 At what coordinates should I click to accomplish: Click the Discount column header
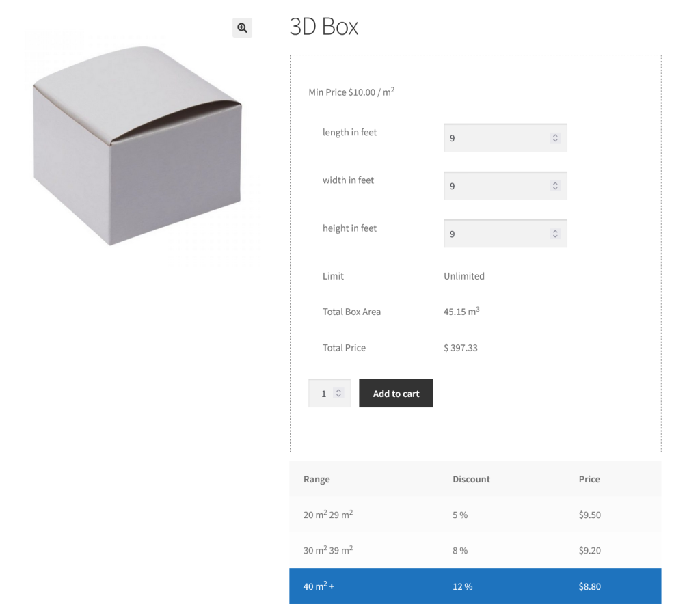pos(471,479)
